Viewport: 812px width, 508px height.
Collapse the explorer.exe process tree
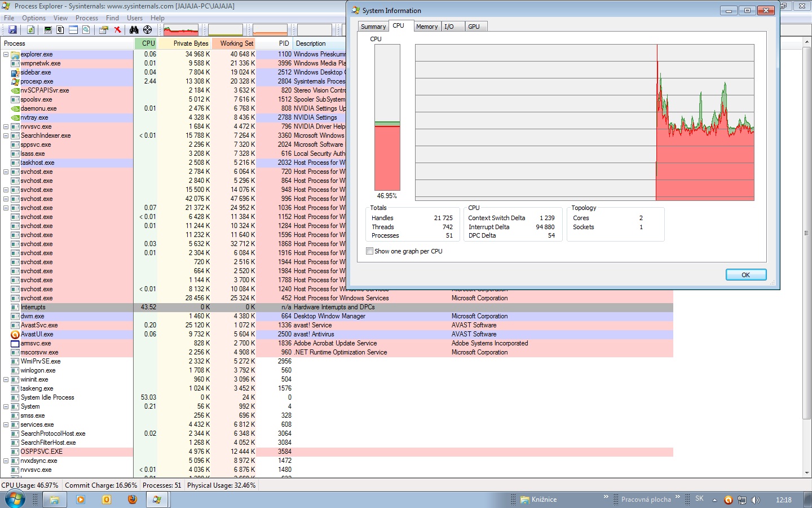[6, 54]
